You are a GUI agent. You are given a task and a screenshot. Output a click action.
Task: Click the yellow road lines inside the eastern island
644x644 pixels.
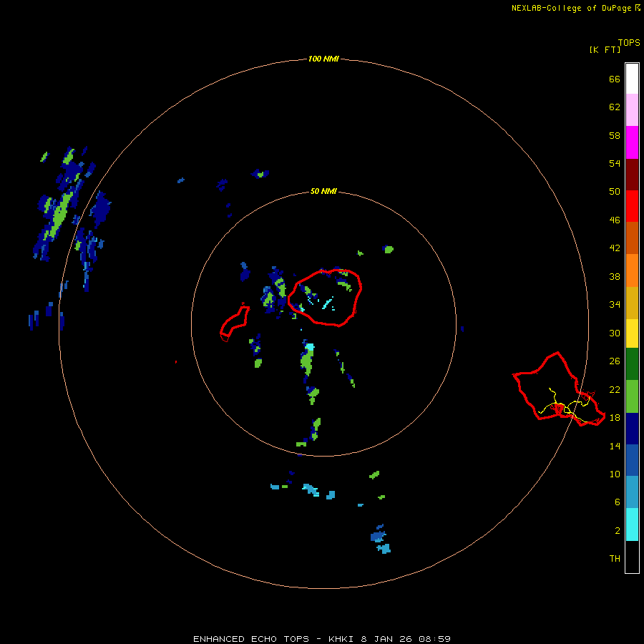tap(564, 404)
